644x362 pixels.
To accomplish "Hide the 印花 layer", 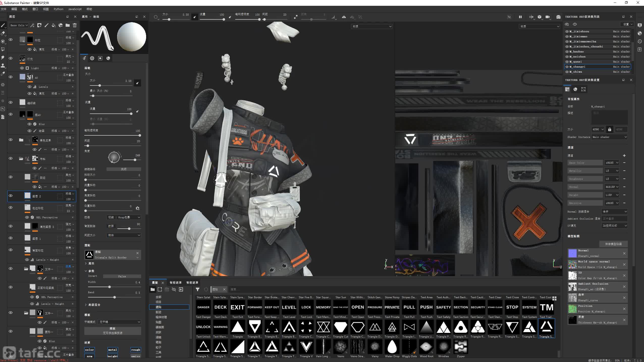I will tap(11, 40).
